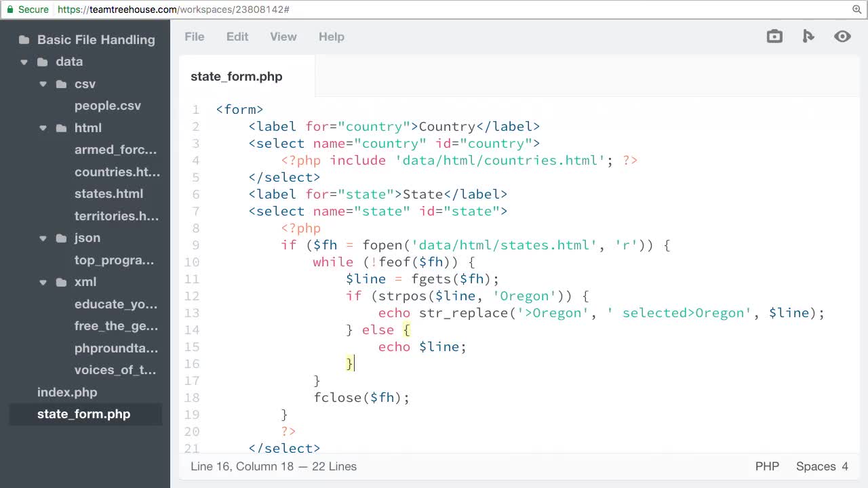
Task: Click the xml folder icon
Action: (x=62, y=282)
